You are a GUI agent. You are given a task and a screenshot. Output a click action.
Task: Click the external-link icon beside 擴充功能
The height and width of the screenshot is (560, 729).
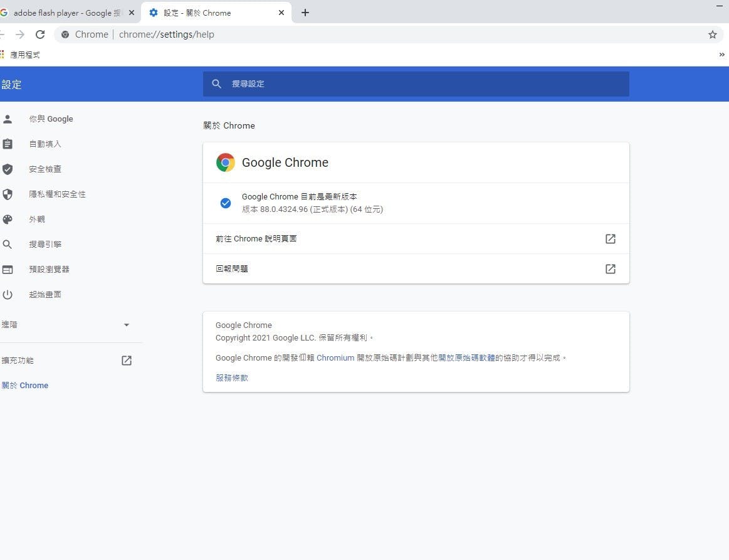127,361
